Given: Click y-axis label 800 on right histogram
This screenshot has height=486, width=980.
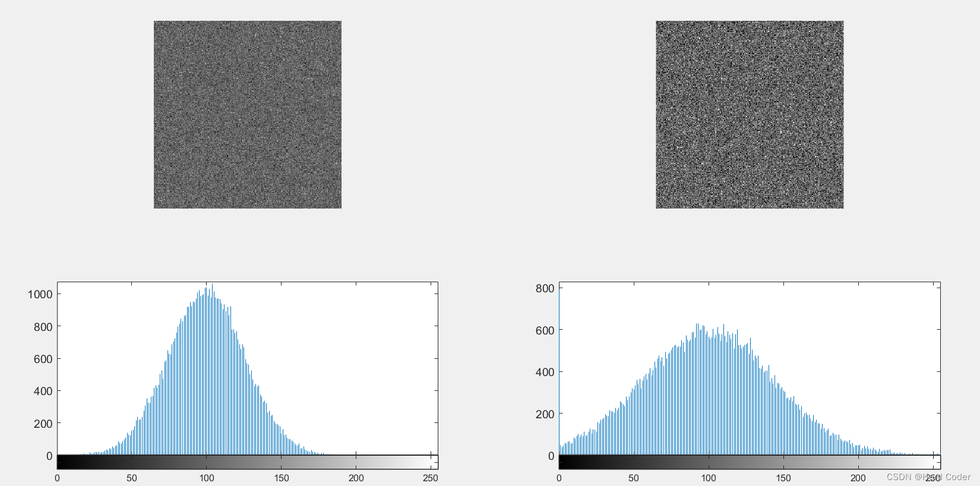Looking at the screenshot, I should (545, 288).
